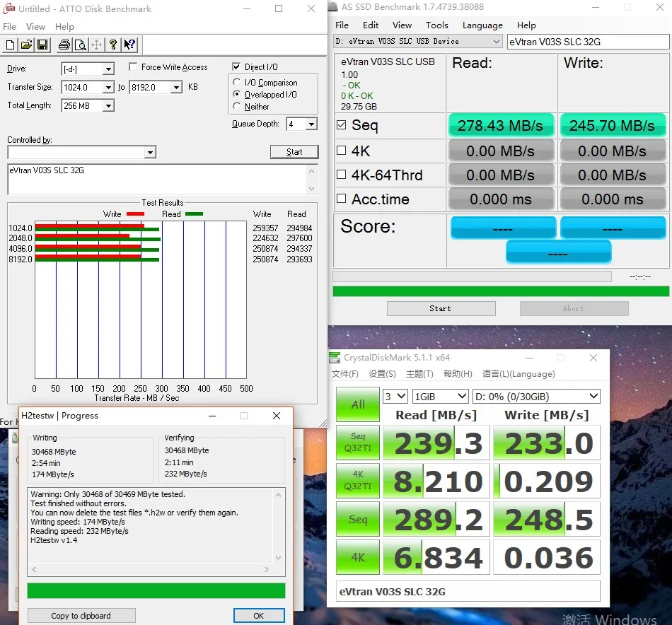This screenshot has width=672, height=625.
Task: Enable the Acc.time checkbox in AS SSD
Action: (x=342, y=199)
